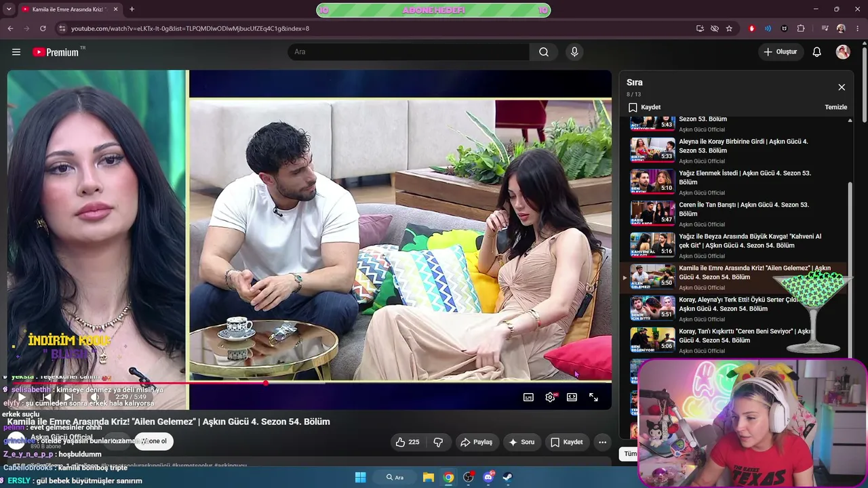Go to the previous video in player
This screenshot has height=488, width=868.
coord(46,397)
